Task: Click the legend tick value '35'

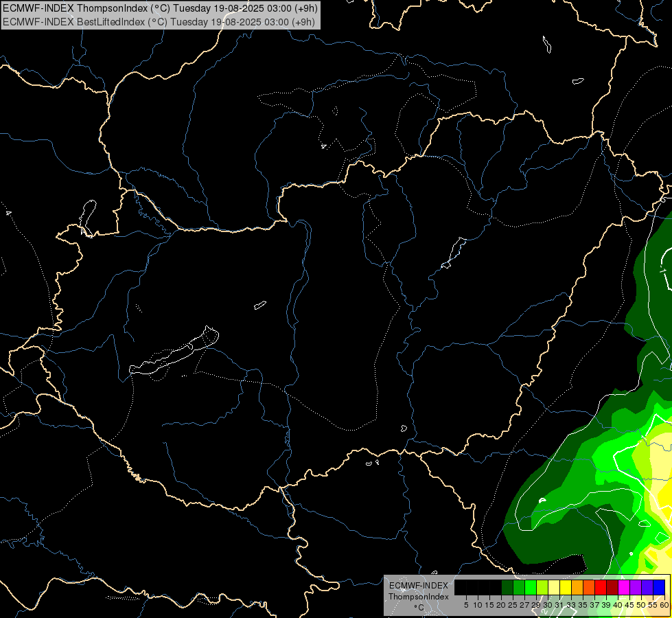Action: click(583, 605)
